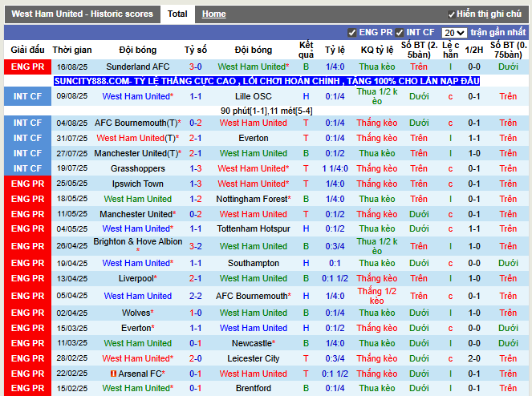Click West Ham United in Everton 15/03/25 row
This screenshot has width=532, height=396.
click(x=254, y=328)
